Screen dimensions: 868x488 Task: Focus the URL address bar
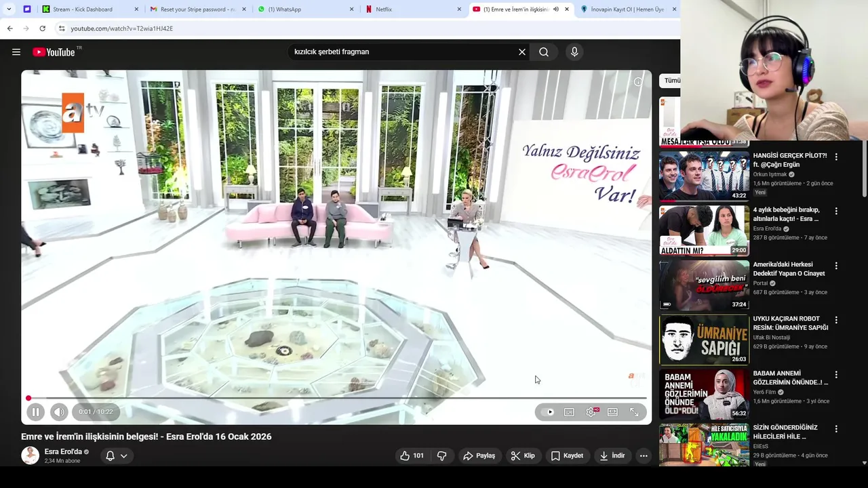click(366, 28)
